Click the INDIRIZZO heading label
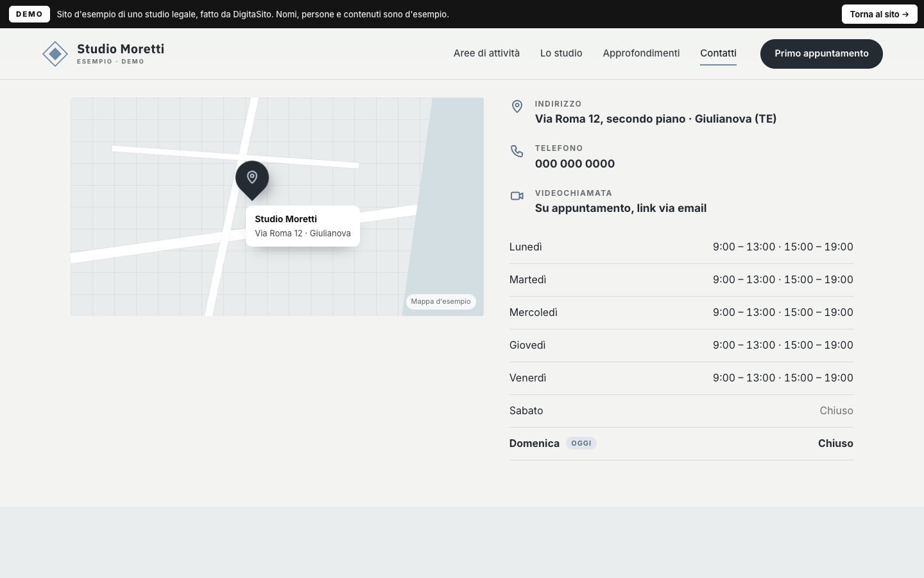This screenshot has width=924, height=578. click(x=558, y=104)
